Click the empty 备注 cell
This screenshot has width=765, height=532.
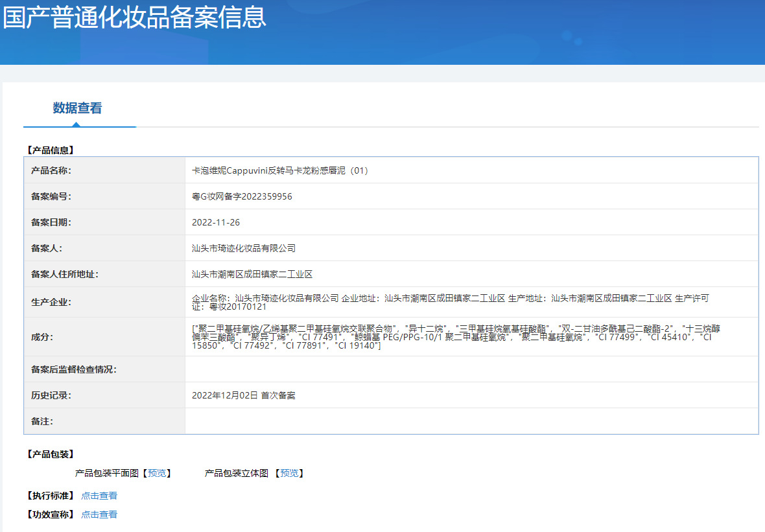tap(471, 421)
